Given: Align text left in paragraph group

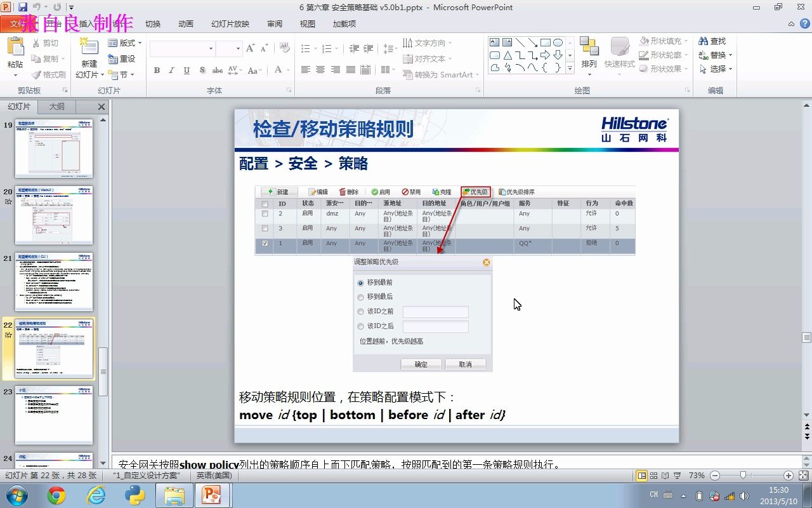Looking at the screenshot, I should [x=306, y=70].
